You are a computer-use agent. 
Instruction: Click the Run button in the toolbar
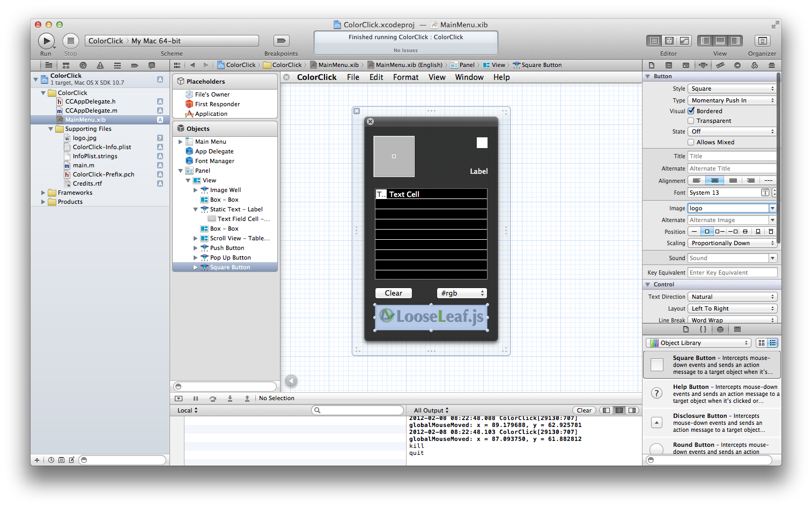coord(46,41)
